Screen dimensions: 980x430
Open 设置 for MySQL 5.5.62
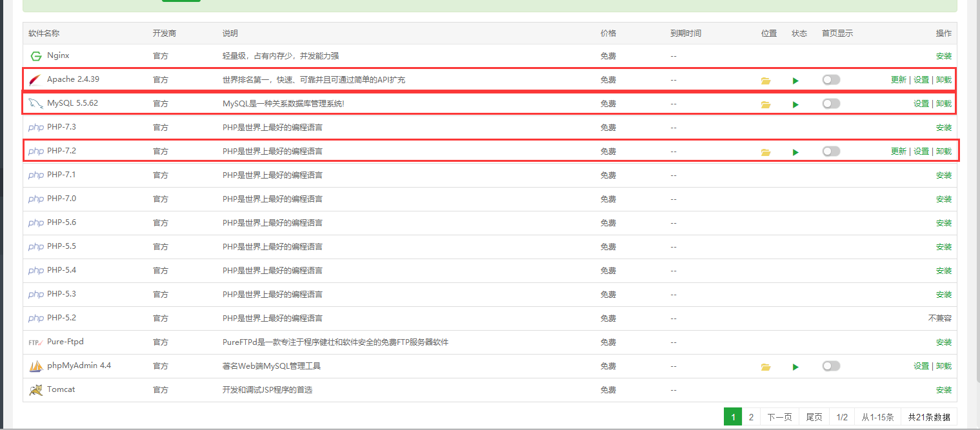[x=921, y=104]
